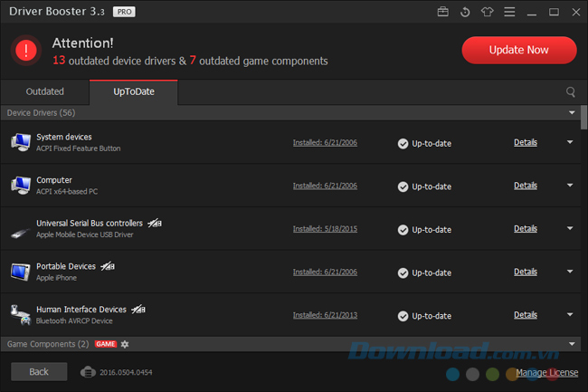Open the Manage License link
The image size is (588, 392).
click(x=546, y=372)
